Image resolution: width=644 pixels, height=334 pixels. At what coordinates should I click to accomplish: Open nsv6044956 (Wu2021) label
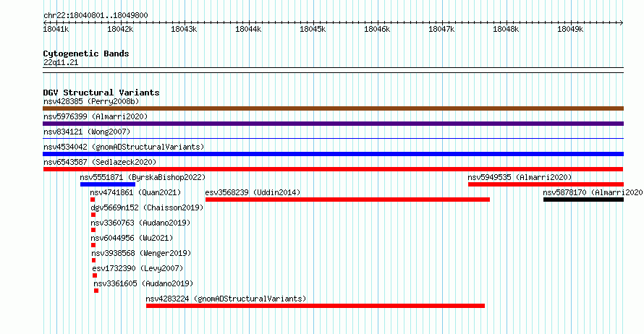(x=132, y=238)
